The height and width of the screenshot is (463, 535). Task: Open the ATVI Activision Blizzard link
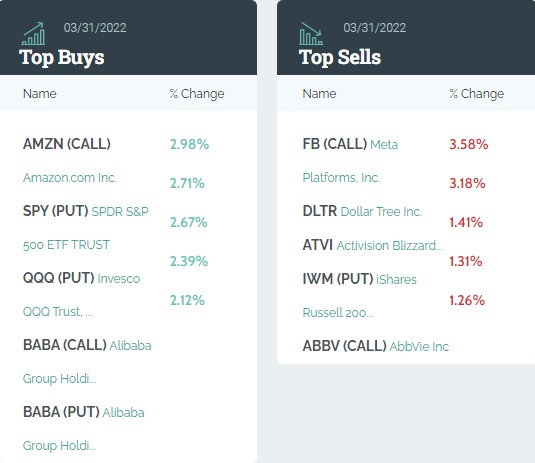point(373,245)
